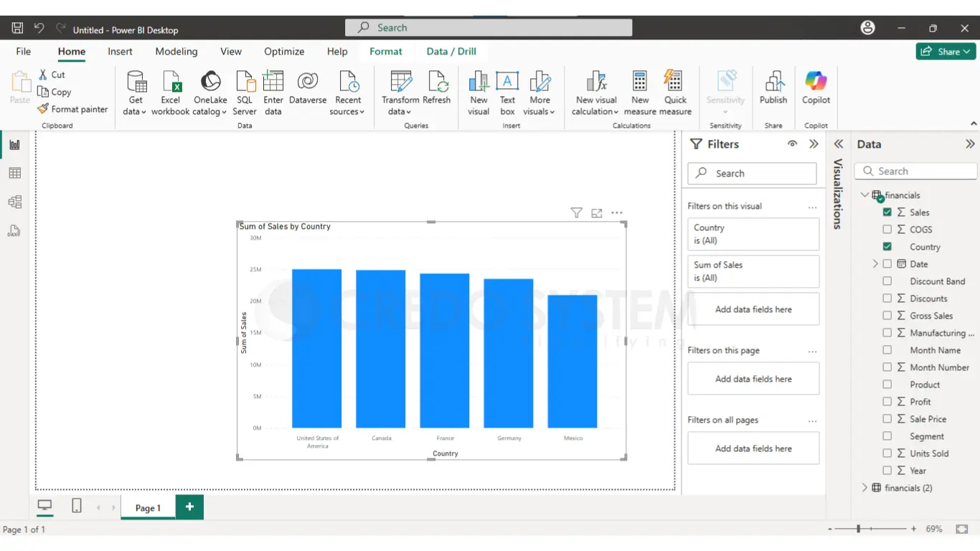Open the More visuals menu

[x=540, y=93]
